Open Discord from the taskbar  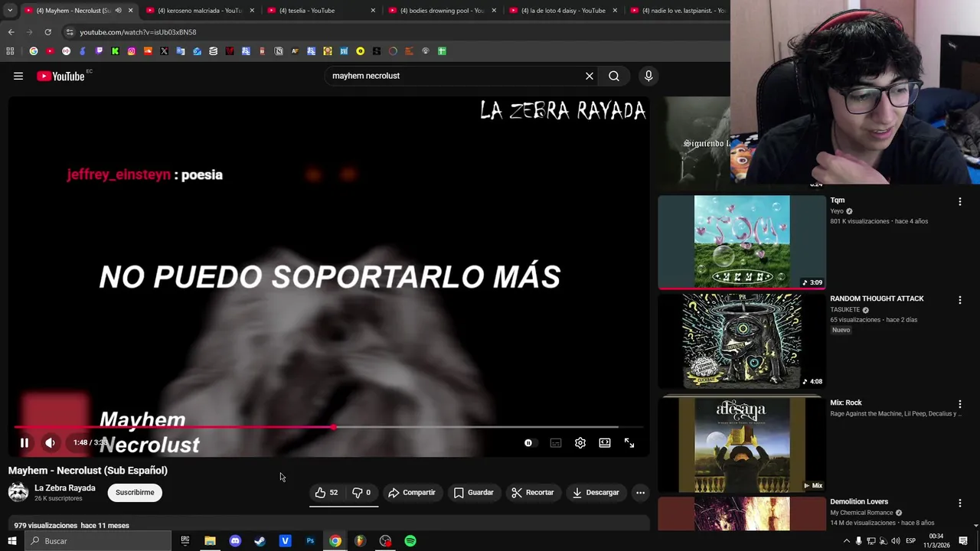(235, 541)
